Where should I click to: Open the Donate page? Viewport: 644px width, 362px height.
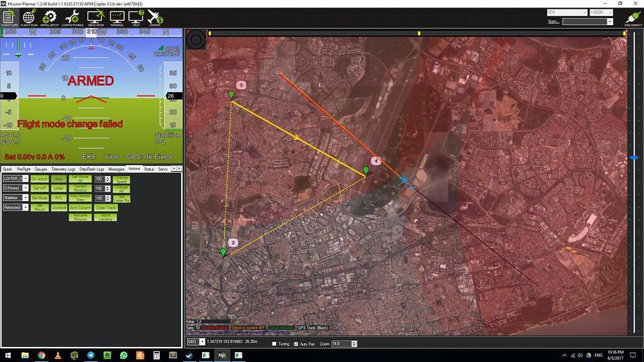pyautogui.click(x=155, y=18)
